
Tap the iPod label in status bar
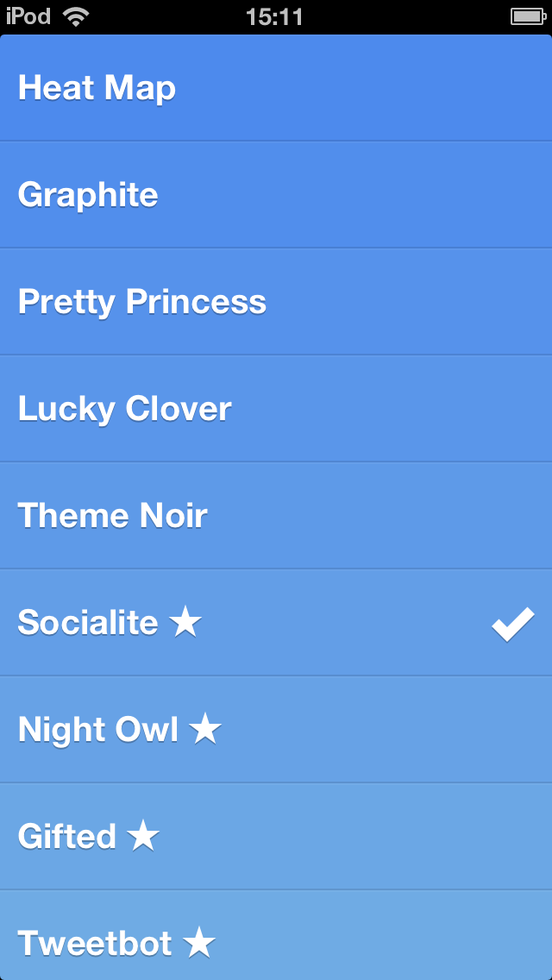tap(28, 16)
